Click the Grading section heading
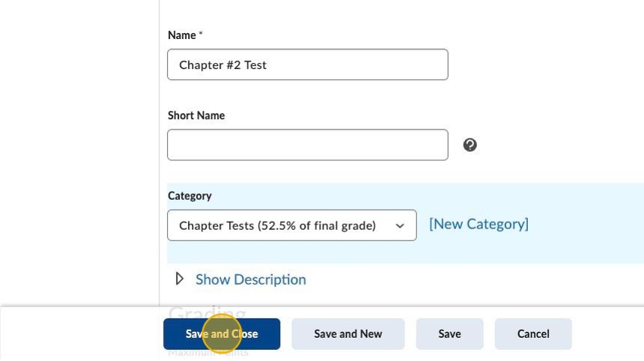The width and height of the screenshot is (644, 361). tap(207, 312)
